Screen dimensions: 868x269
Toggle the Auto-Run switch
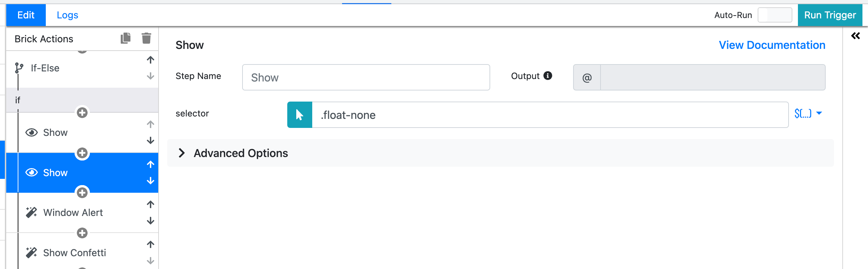tap(775, 15)
